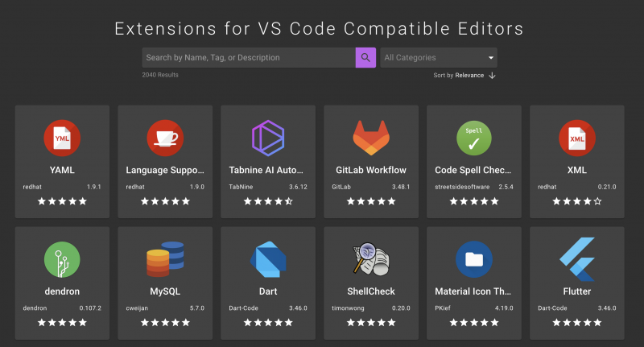Click the Language Support version 1.9.0
This screenshot has height=347, width=644.
(x=197, y=187)
